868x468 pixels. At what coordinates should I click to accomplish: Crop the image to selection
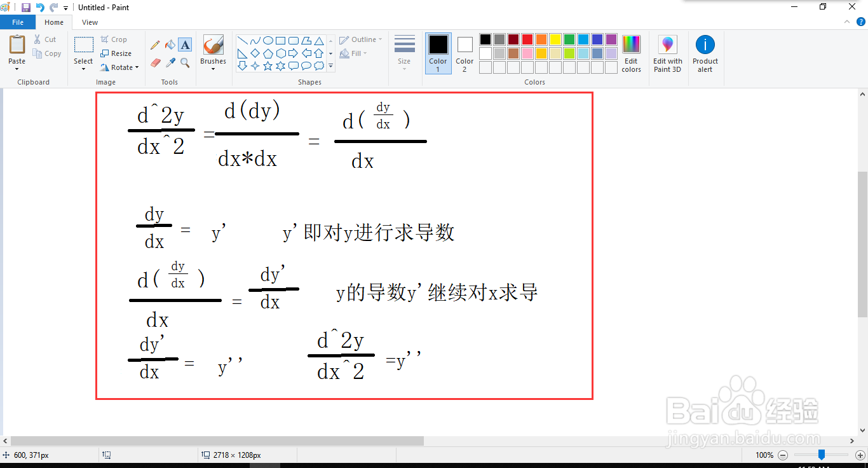click(115, 39)
